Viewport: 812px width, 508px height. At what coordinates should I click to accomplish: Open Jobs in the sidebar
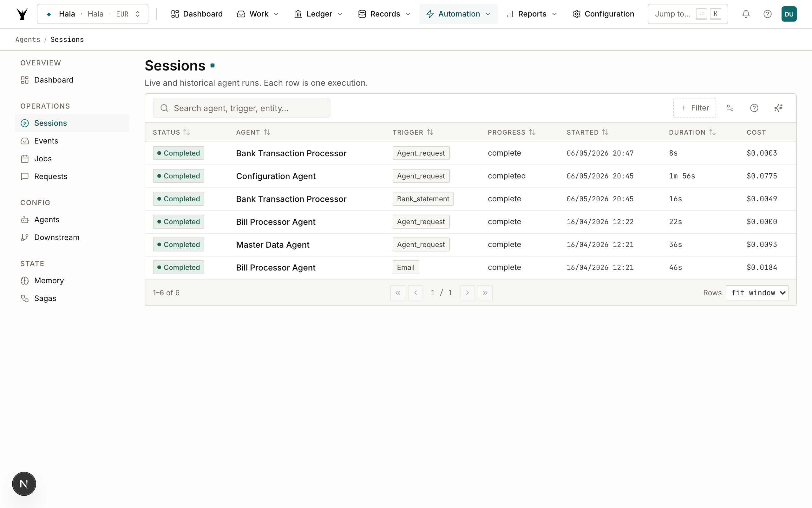72,158
